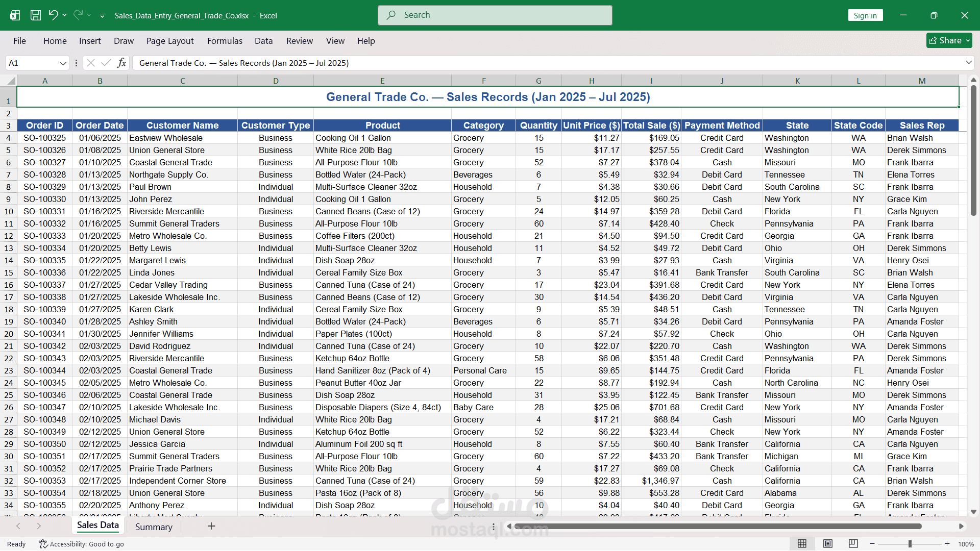The image size is (980, 551).
Task: Open the Help ribbon tab
Action: tap(365, 41)
